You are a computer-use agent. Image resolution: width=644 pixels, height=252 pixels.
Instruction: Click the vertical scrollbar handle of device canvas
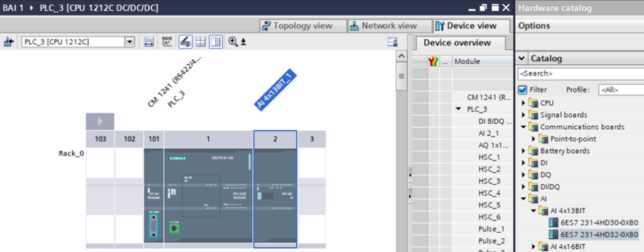401,77
